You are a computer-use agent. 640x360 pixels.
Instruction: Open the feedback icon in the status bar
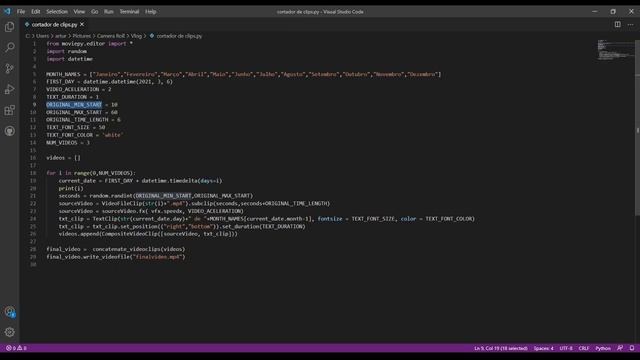tap(620, 348)
